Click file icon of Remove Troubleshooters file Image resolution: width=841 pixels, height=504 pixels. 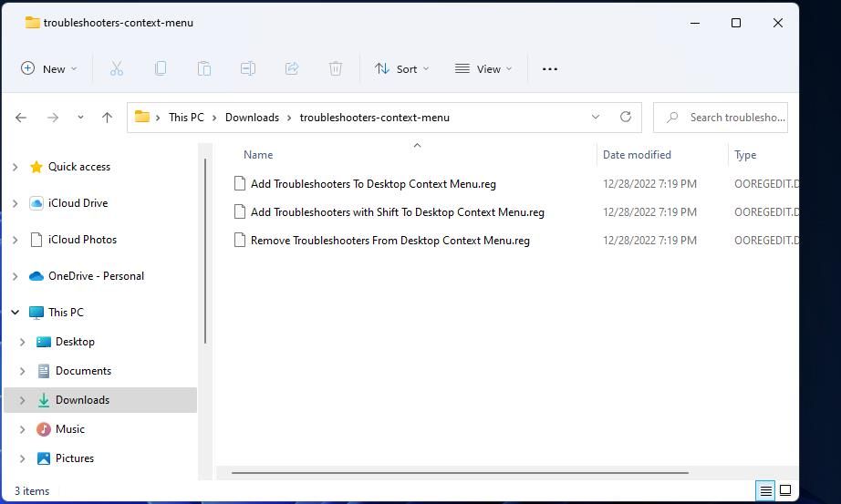(x=240, y=241)
